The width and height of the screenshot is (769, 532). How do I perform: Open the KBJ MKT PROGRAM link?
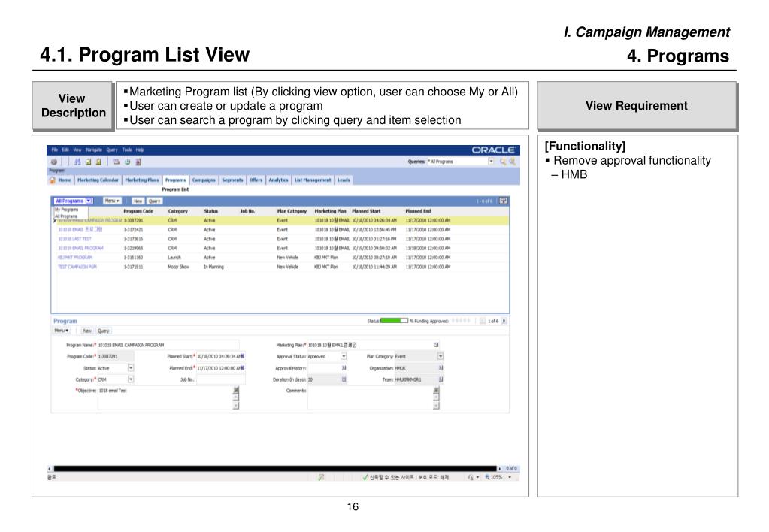75,258
